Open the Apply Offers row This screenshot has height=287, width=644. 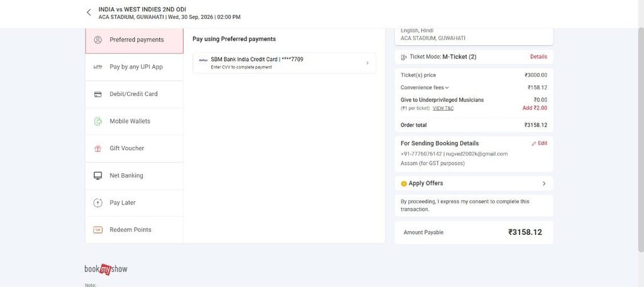(x=474, y=183)
